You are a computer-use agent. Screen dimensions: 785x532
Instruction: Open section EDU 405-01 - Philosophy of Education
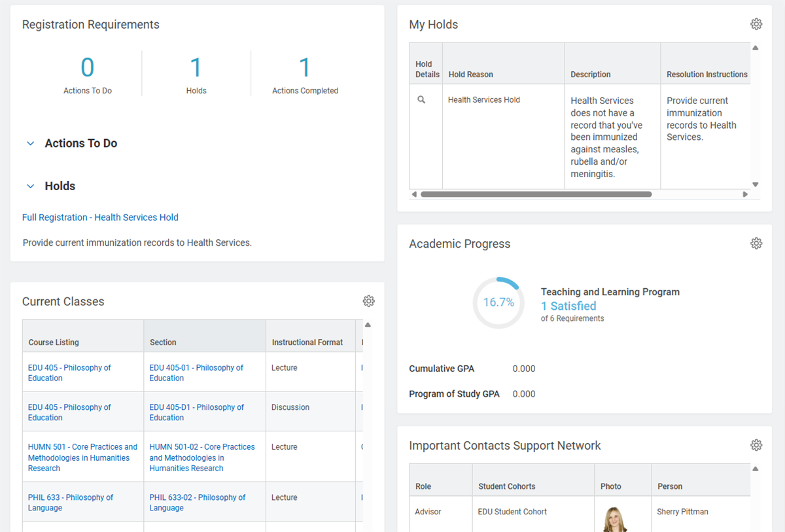pyautogui.click(x=196, y=373)
